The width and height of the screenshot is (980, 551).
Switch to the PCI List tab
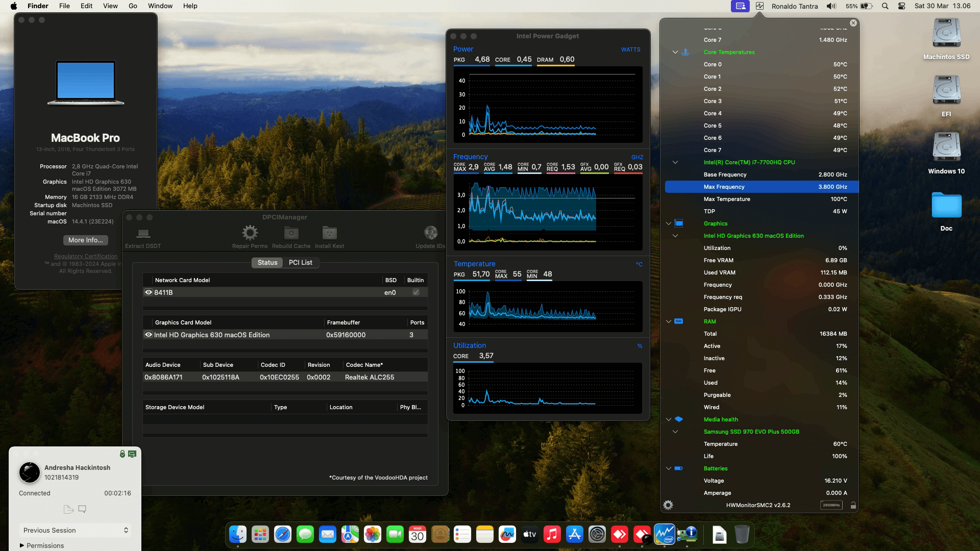pyautogui.click(x=301, y=262)
